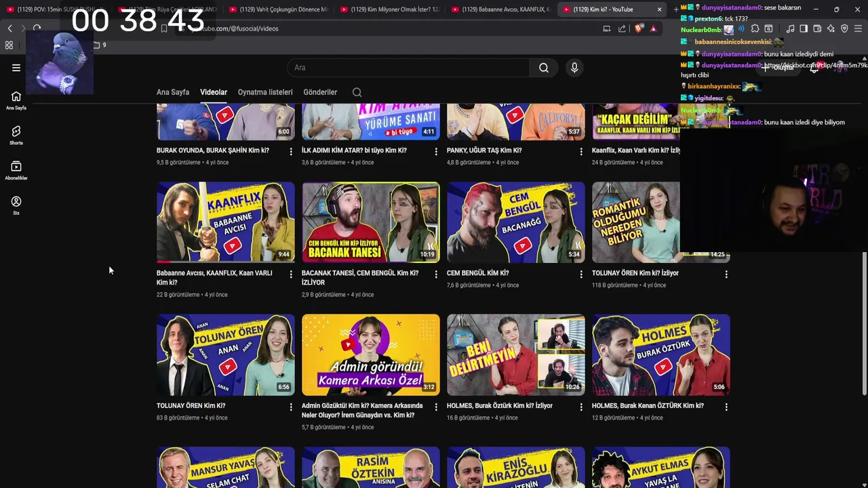This screenshot has width=868, height=488.
Task: Open options for Admin Gözüktü video
Action: point(436,407)
